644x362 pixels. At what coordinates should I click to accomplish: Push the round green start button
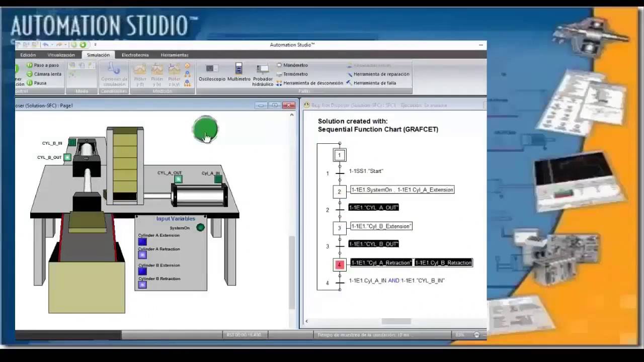point(205,130)
